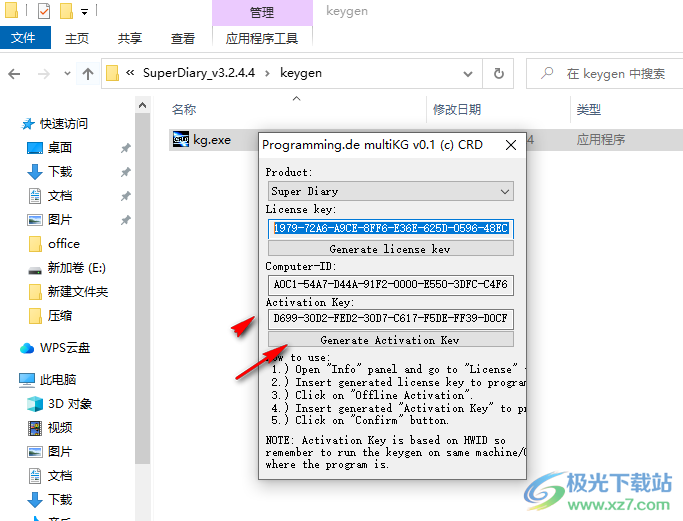Viewport: 683px width, 521px height.
Task: Sort files by 名称 column
Action: [x=184, y=109]
